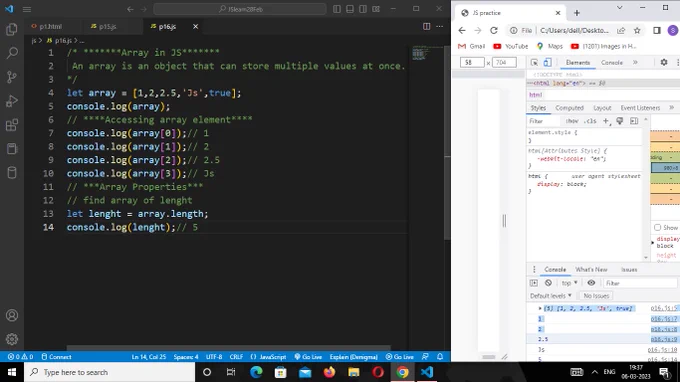Open the Customize Layout control

(x=376, y=9)
